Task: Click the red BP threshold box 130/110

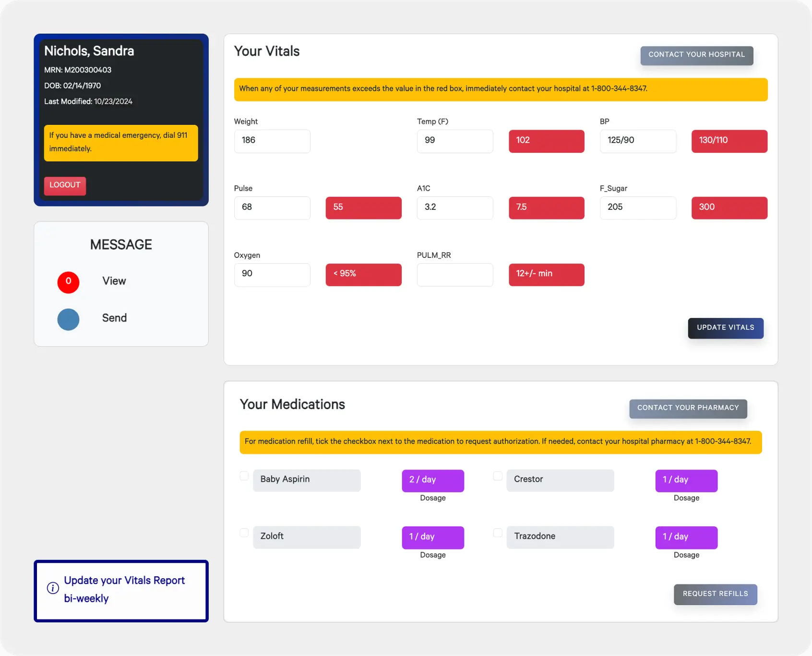Action: [729, 141]
